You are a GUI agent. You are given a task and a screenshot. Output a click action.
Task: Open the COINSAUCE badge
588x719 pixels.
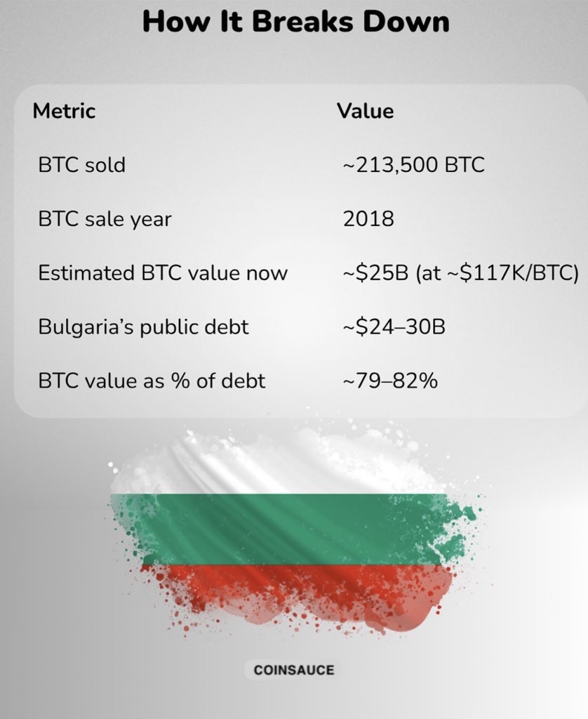click(294, 669)
